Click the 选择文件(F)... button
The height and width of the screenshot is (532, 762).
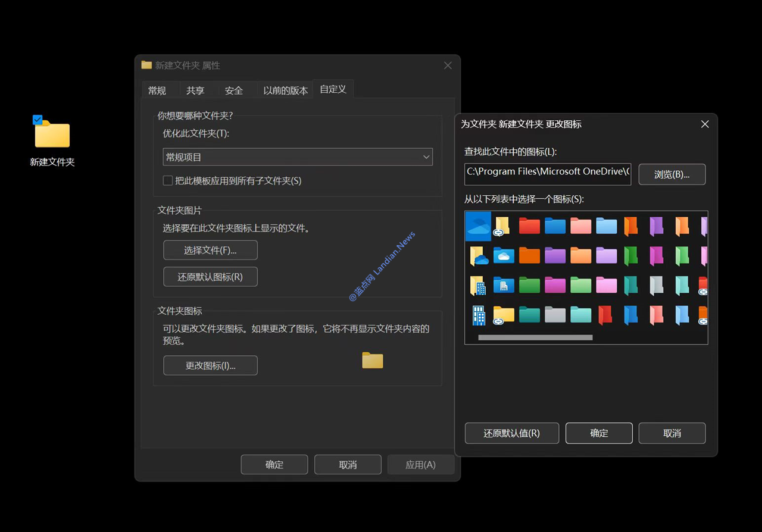[210, 251]
